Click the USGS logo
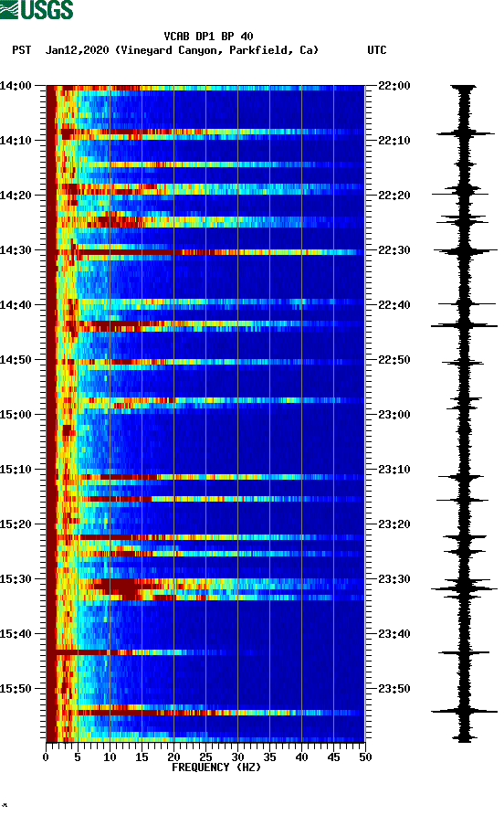Image resolution: width=504 pixels, height=815 pixels. point(37,9)
